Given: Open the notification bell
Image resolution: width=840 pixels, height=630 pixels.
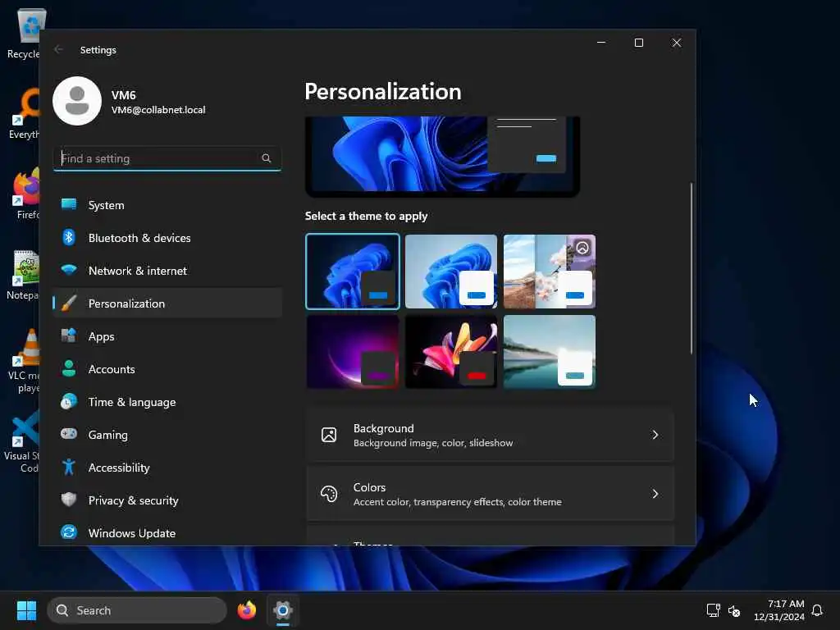Looking at the screenshot, I should tap(817, 610).
